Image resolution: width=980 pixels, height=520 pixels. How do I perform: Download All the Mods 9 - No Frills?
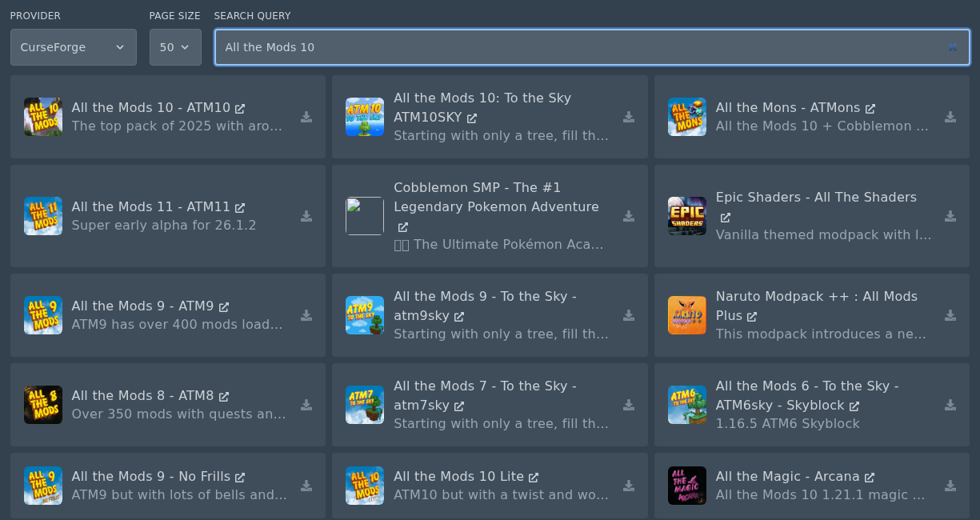pos(306,486)
